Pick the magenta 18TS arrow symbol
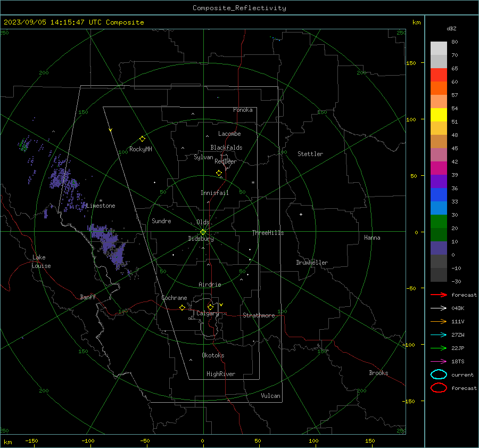Viewport: 479px width, 448px height. 439,362
